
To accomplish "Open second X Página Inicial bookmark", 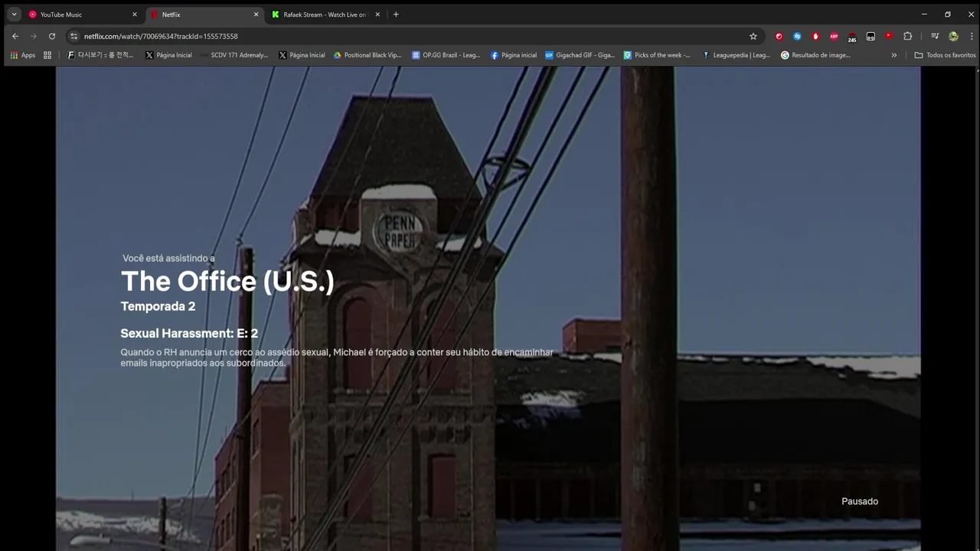I will [302, 55].
